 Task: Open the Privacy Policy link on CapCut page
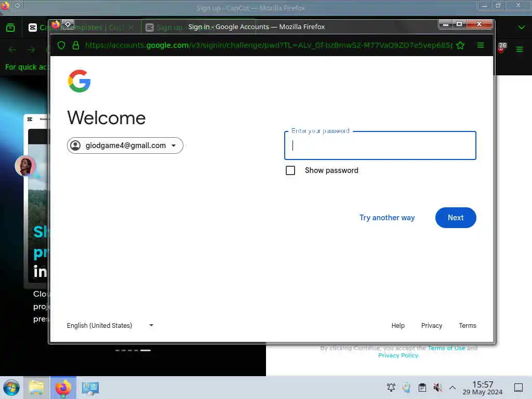[x=398, y=355]
